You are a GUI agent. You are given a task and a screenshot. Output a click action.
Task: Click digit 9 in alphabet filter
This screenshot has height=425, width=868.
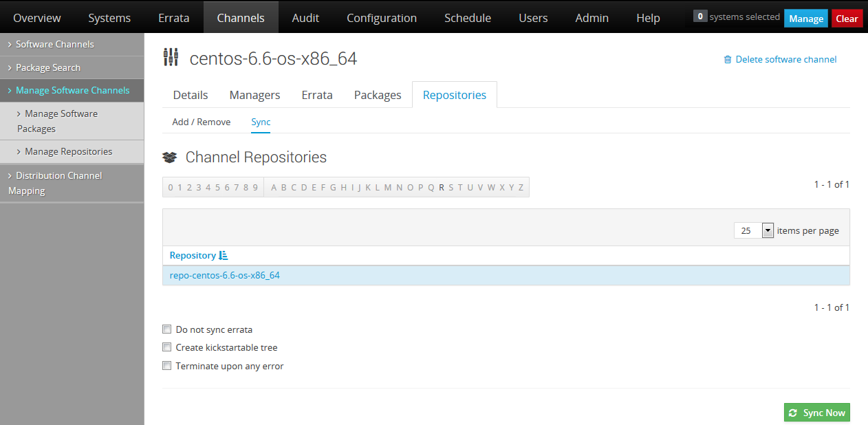pos(255,187)
